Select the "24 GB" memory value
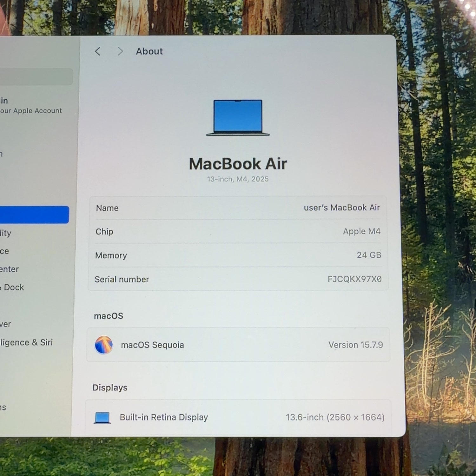The width and height of the screenshot is (476, 476). [369, 255]
